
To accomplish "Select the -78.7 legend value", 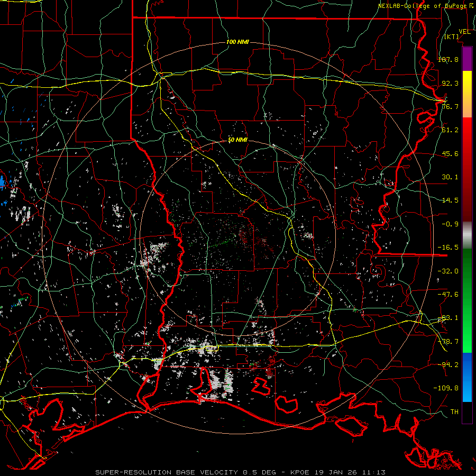I will pos(448,342).
